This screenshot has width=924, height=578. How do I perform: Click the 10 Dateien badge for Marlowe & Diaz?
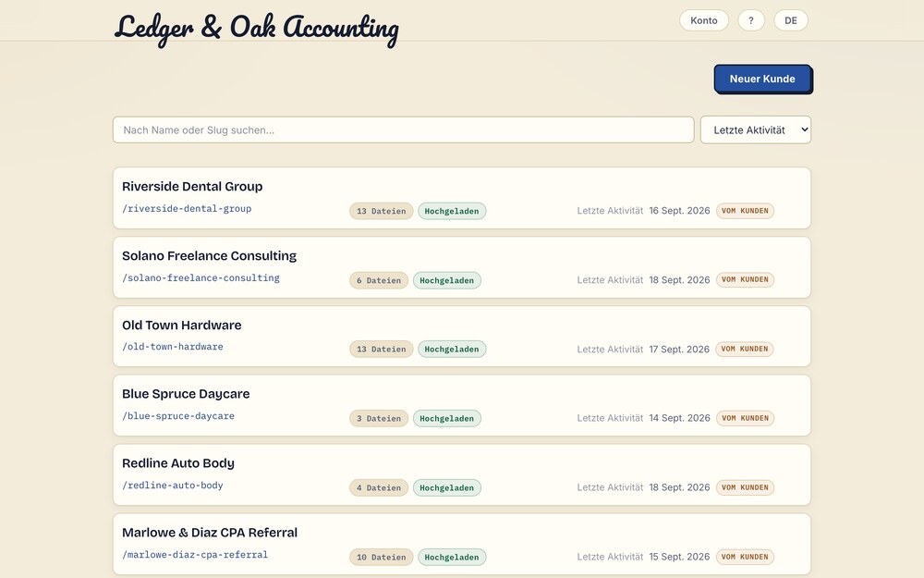tap(382, 558)
